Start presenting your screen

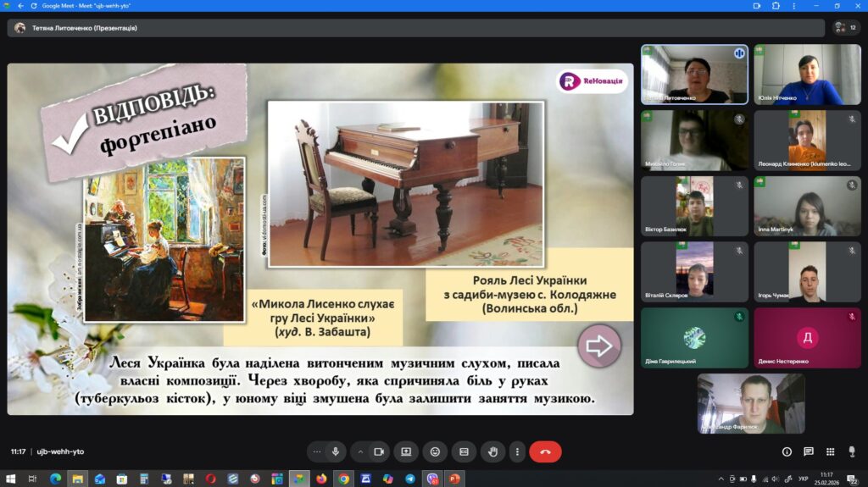[x=406, y=452]
